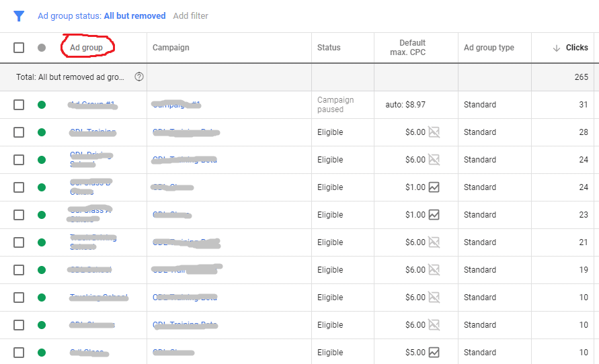Open green status dot menu in 19-clicks row
Screen dimensions: 599x364
pyautogui.click(x=42, y=270)
